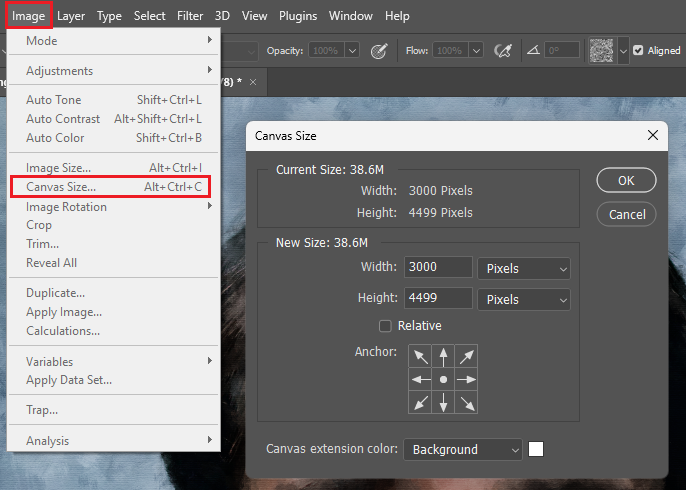The width and height of the screenshot is (686, 490).
Task: Uncheck the Aligned checkbox
Action: click(639, 50)
